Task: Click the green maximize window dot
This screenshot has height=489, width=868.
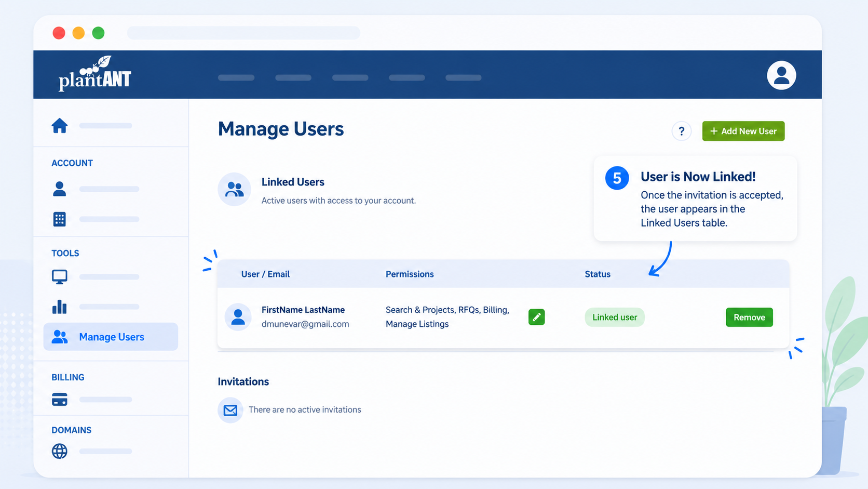Action: (98, 33)
